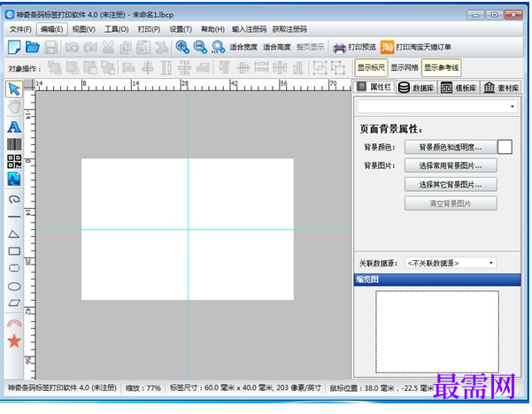Select the red star shape tool
The height and width of the screenshot is (414, 532).
14,341
